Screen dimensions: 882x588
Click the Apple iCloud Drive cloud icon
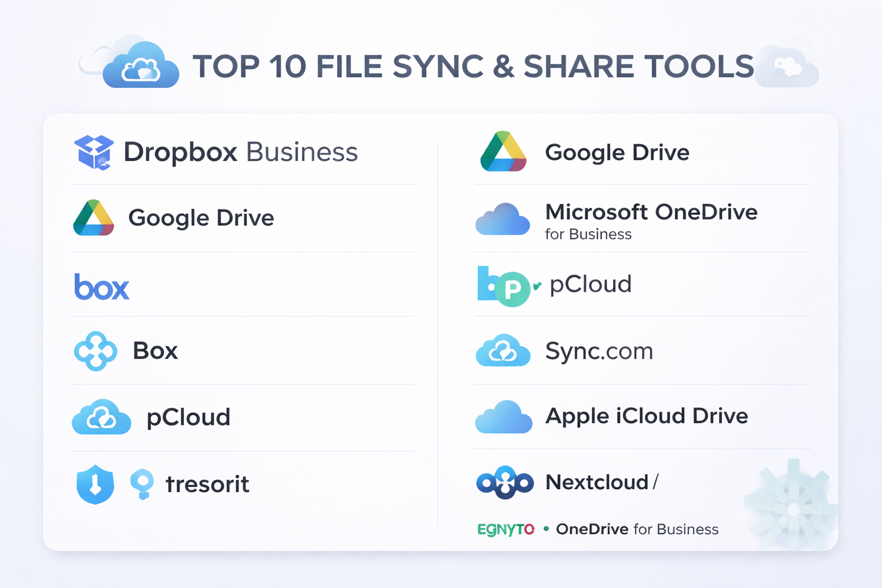pyautogui.click(x=504, y=417)
